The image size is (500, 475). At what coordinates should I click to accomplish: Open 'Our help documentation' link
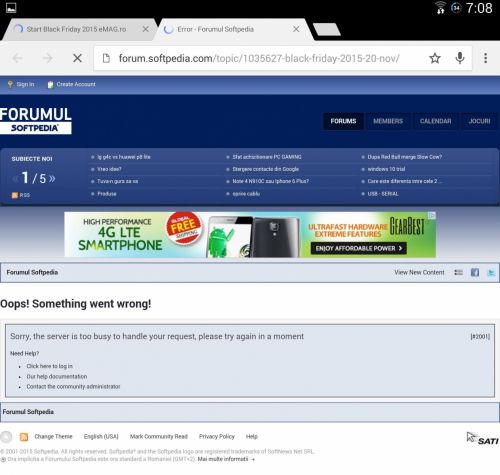click(x=57, y=376)
